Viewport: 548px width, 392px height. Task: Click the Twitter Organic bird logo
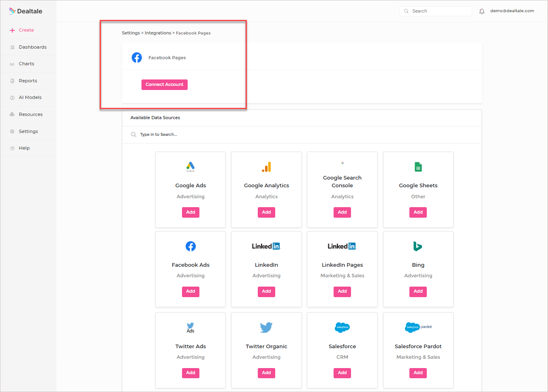pyautogui.click(x=266, y=327)
